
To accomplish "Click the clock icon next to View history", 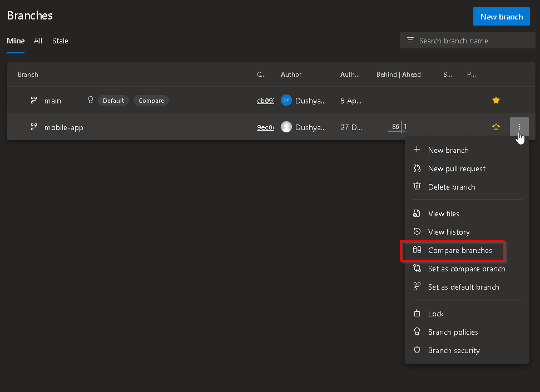I will click(417, 231).
